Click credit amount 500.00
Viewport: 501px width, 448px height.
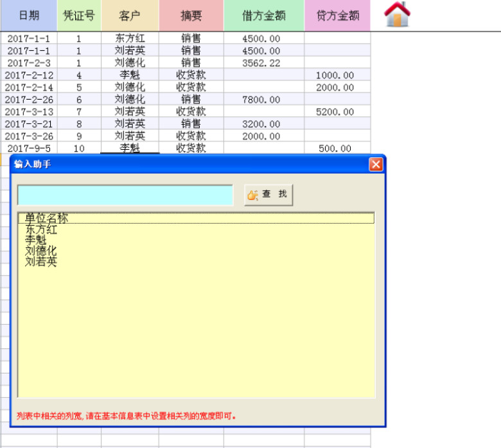(337, 148)
